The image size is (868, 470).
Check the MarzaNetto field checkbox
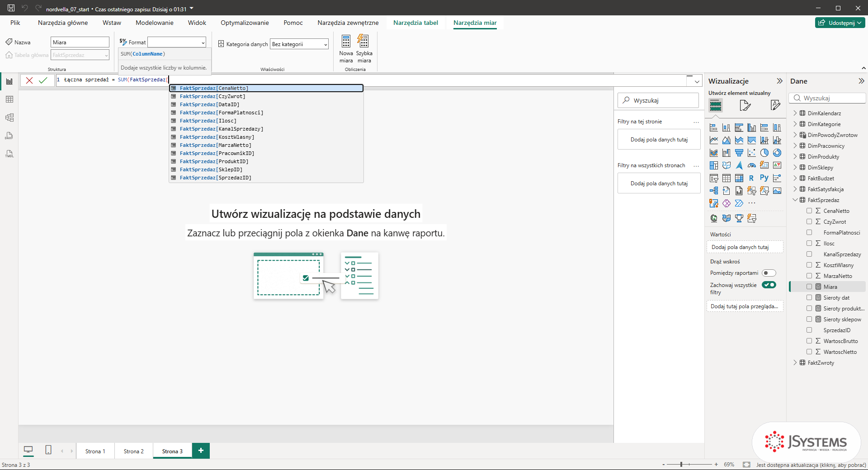tap(809, 276)
